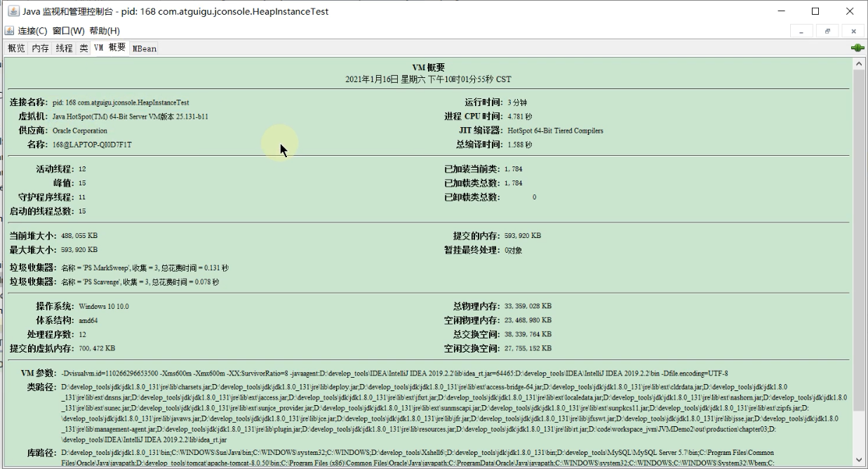Switch to the 线程 tab
Image resolution: width=868 pixels, height=469 pixels.
65,48
